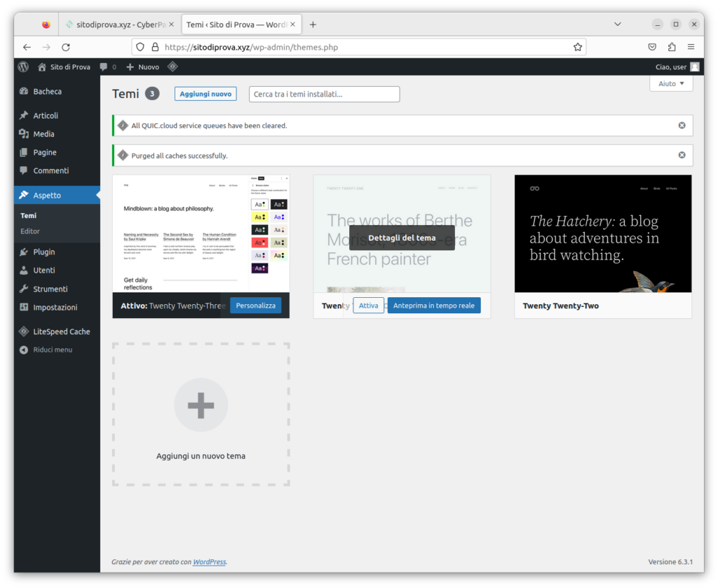Go to Articoli in sidebar
This screenshot has height=588, width=718.
point(46,116)
